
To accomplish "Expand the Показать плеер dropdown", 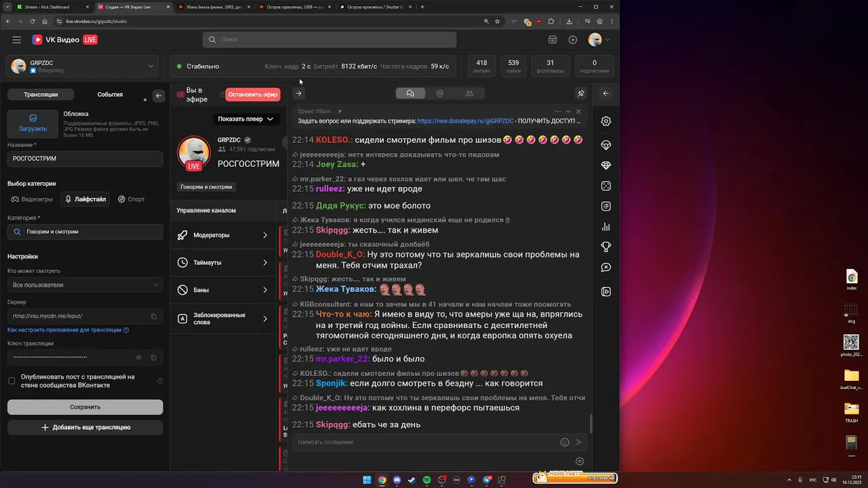I will (245, 119).
